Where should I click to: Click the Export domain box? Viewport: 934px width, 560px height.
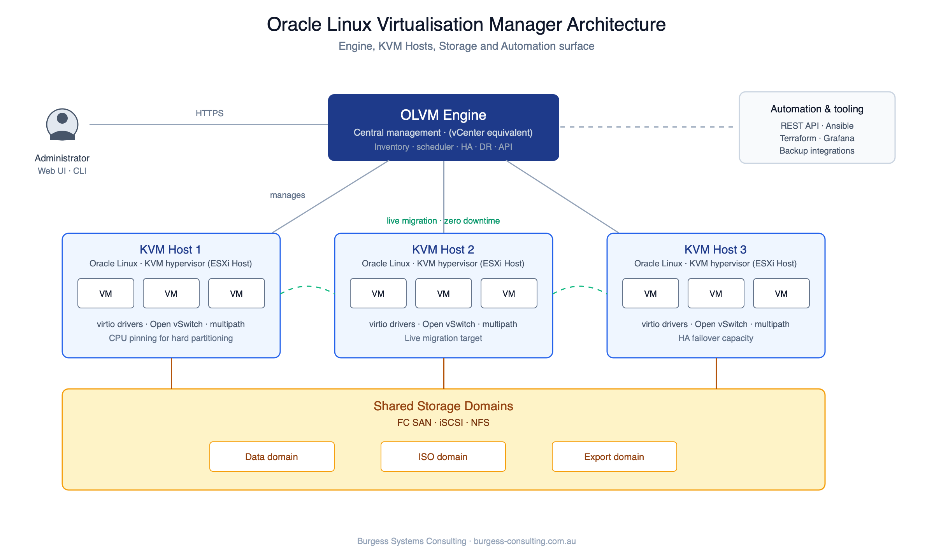click(614, 457)
